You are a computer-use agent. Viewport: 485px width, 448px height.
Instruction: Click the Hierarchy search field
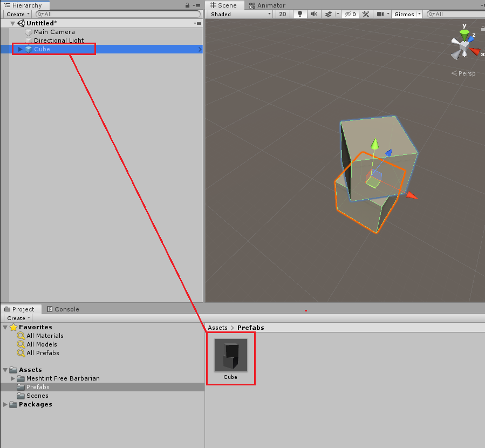pyautogui.click(x=118, y=14)
